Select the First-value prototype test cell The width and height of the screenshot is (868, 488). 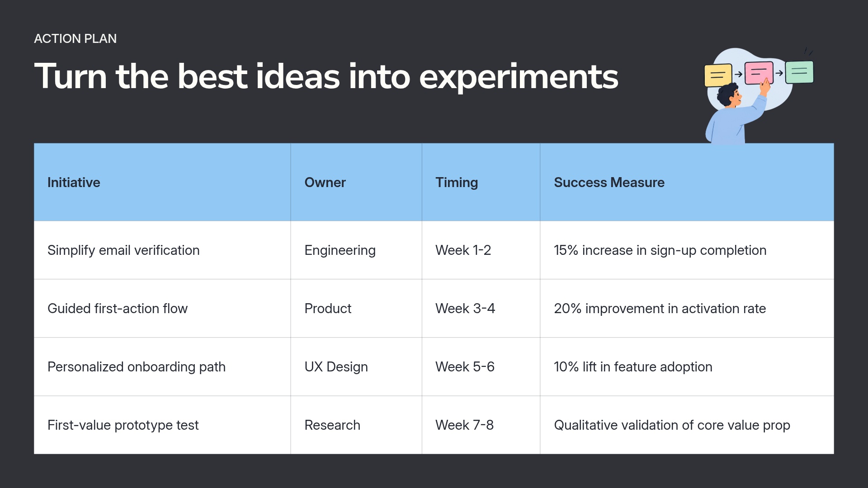(x=162, y=425)
